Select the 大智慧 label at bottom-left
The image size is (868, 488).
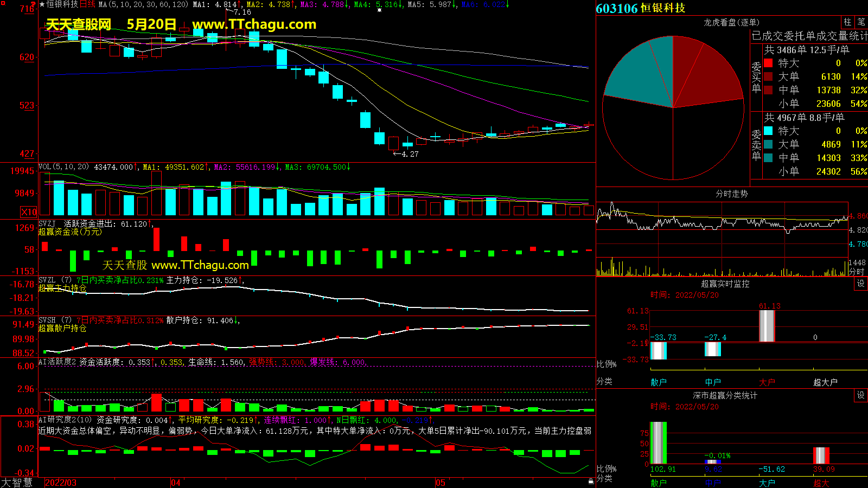[17, 482]
